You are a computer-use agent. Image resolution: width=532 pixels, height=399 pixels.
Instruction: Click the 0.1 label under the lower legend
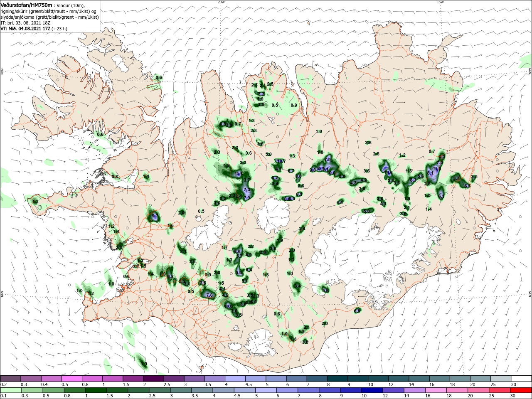click(3, 396)
